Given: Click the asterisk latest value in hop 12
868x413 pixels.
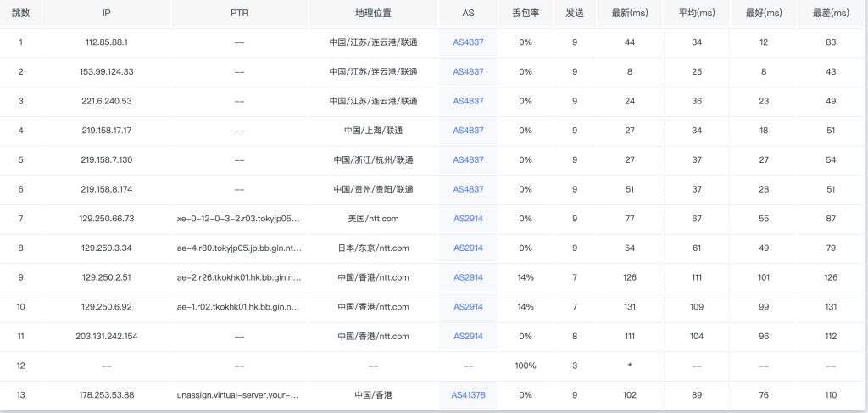Looking at the screenshot, I should coord(630,366).
